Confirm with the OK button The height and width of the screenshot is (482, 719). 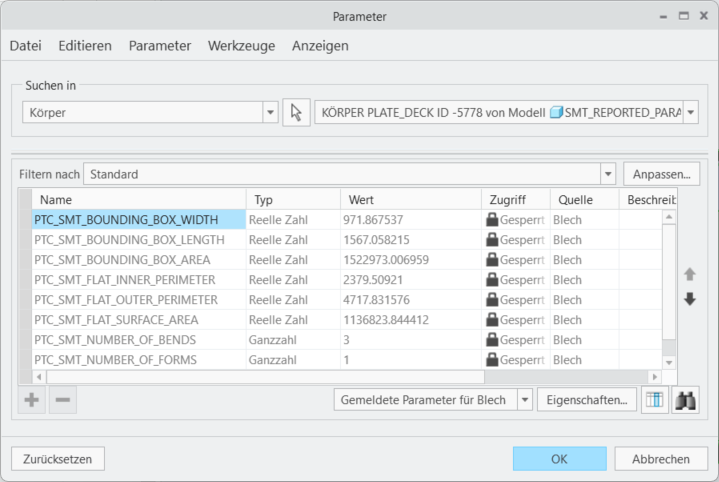[x=559, y=459]
